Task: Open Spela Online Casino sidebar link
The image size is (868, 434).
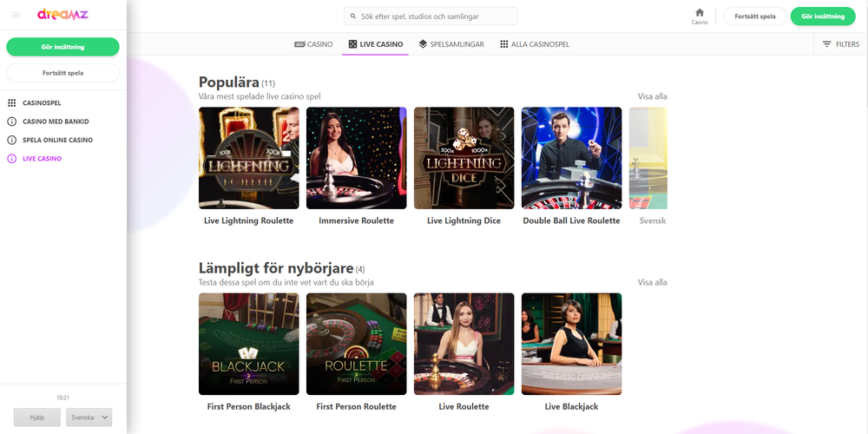Action: pos(57,140)
